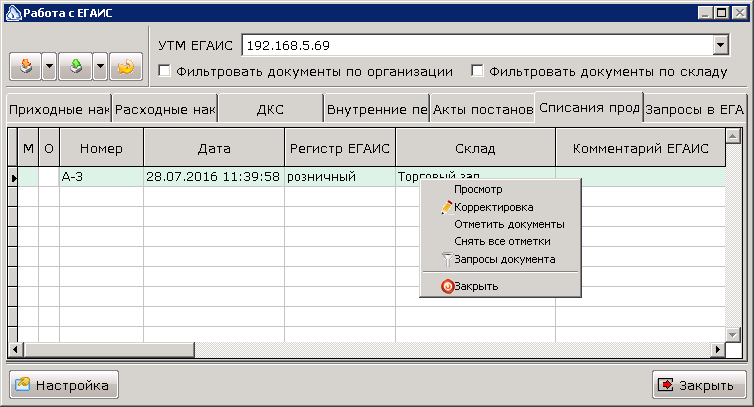The width and height of the screenshot is (754, 407).
Task: Click the Регистр ЕГАИС column header
Action: 340,149
